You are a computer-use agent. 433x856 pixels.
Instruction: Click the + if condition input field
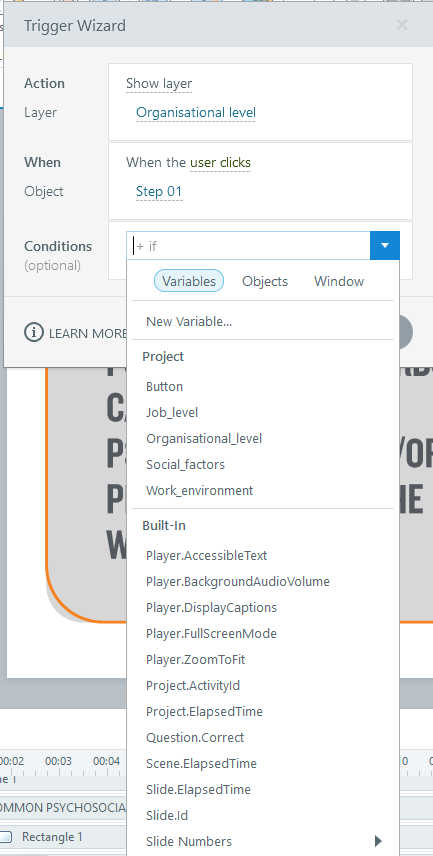click(x=248, y=246)
